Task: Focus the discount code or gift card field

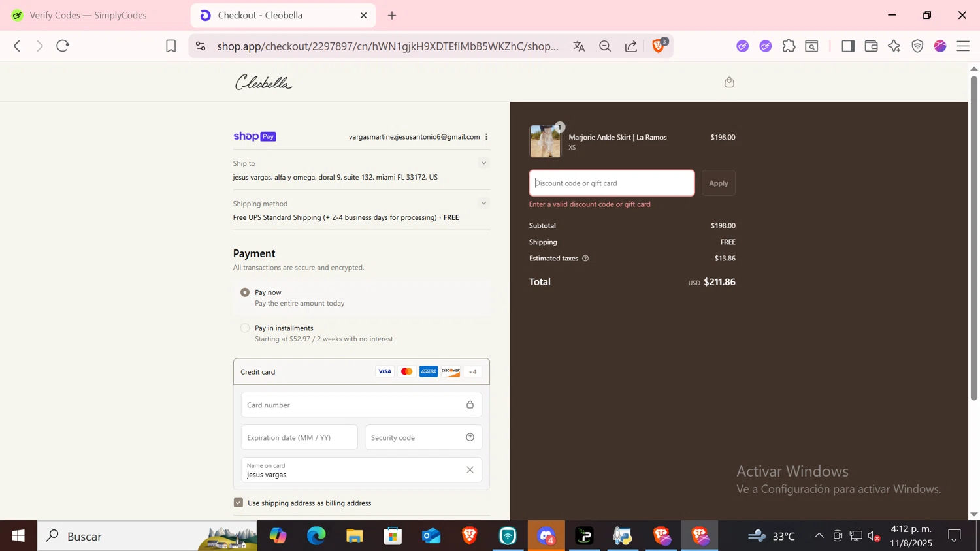Action: [x=612, y=183]
